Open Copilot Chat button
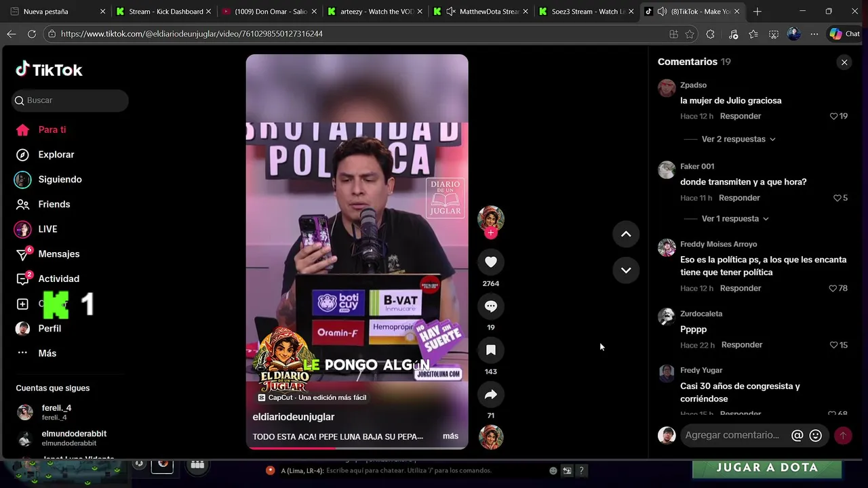The image size is (868, 488). click(844, 34)
